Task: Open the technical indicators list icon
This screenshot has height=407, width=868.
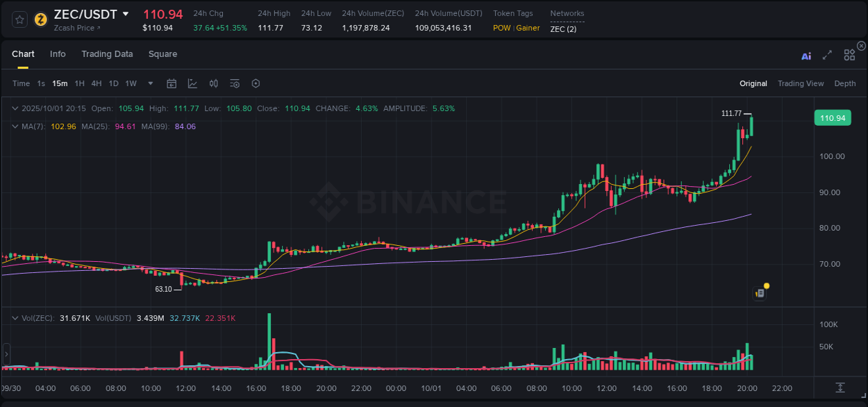Action: tap(234, 83)
